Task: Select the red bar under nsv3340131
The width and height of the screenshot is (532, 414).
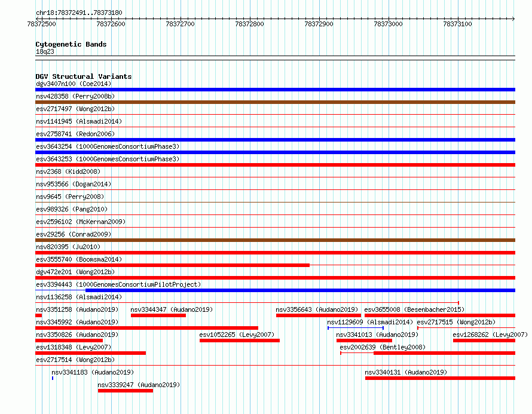Action: (440, 378)
